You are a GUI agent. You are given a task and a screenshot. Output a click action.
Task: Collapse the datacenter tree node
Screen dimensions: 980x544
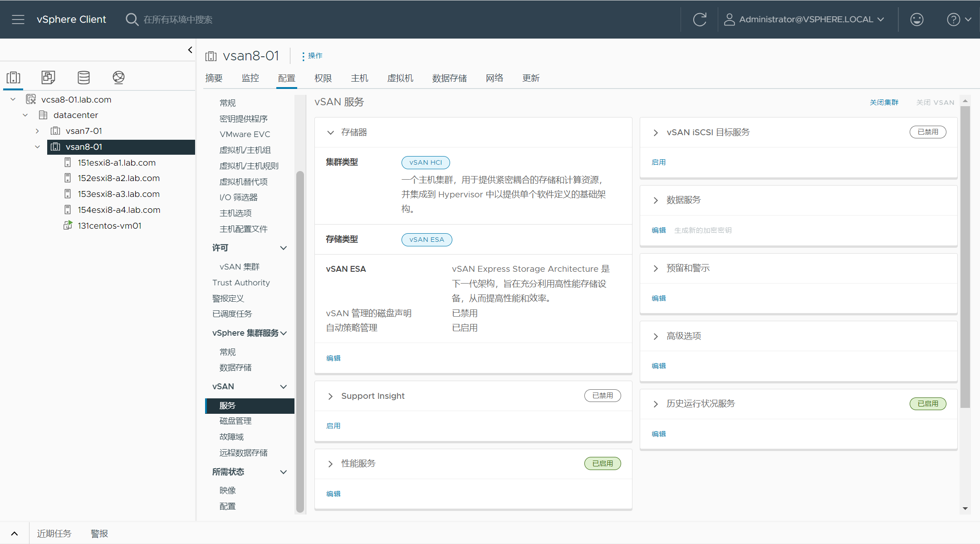coord(25,115)
